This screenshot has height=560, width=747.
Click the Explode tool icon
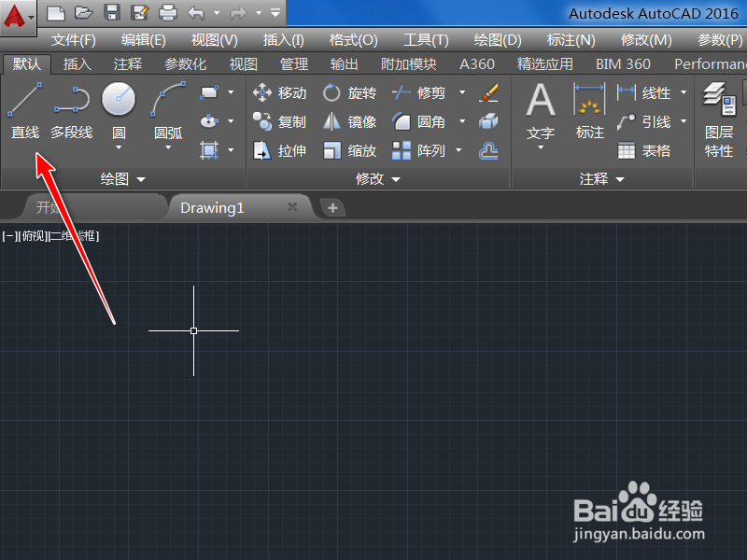pos(488,122)
